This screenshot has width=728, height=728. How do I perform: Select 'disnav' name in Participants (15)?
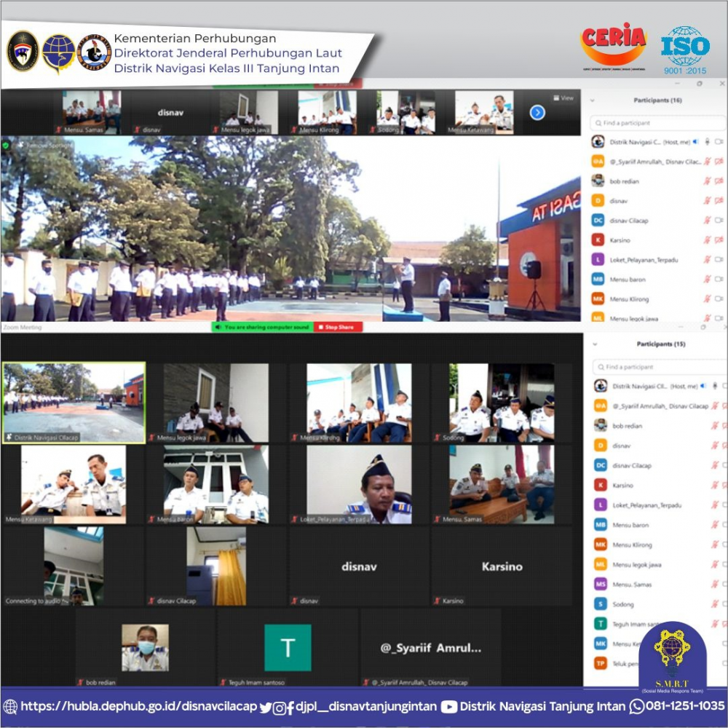621,446
